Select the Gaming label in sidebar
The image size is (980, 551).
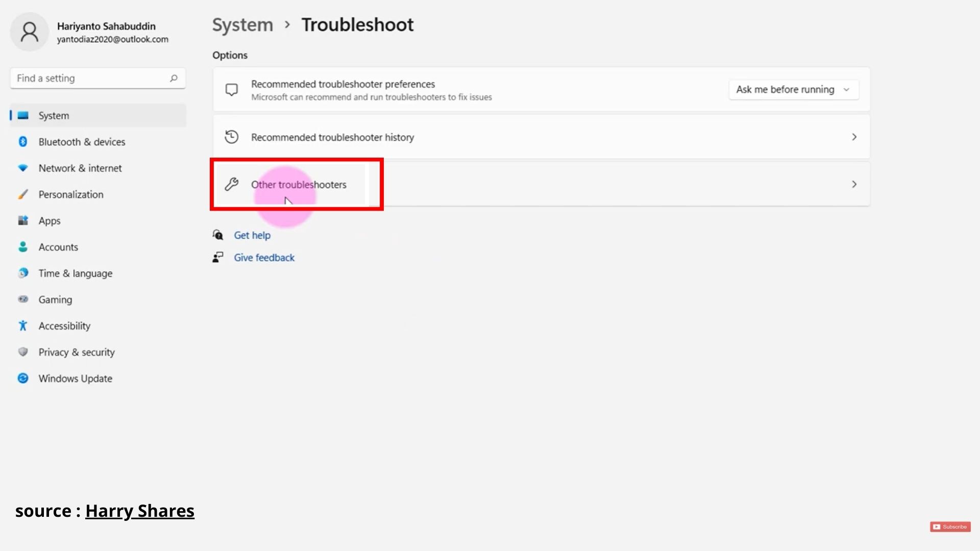pos(55,299)
